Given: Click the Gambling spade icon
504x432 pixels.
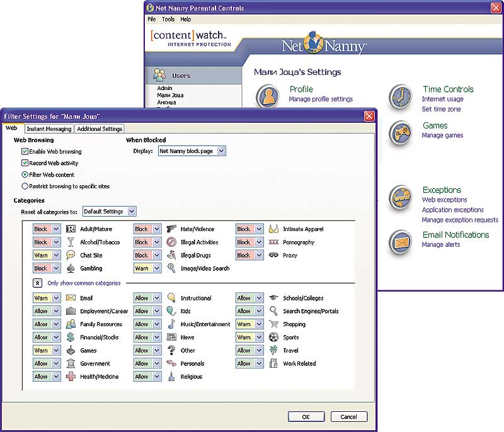Looking at the screenshot, I should coord(71,268).
